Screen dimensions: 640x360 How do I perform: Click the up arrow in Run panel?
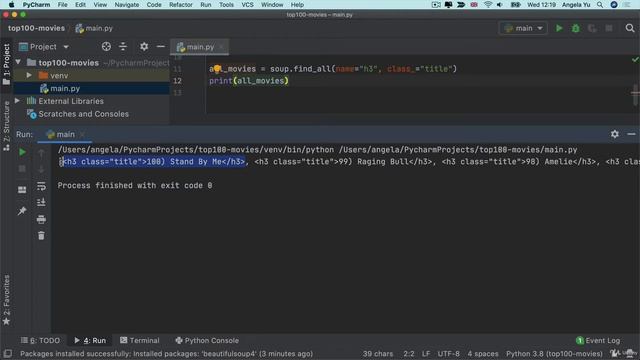41,153
